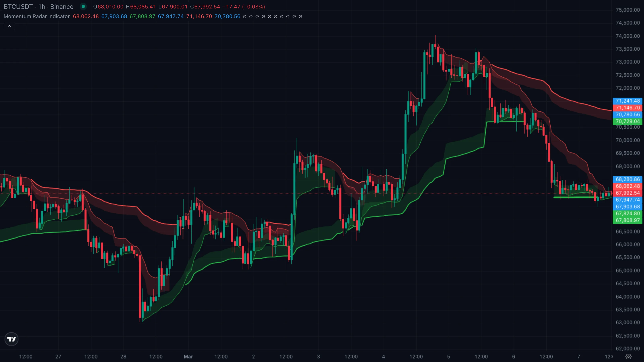This screenshot has height=362, width=644.
Task: Click the 7 date label on time axis
Action: pos(579,357)
